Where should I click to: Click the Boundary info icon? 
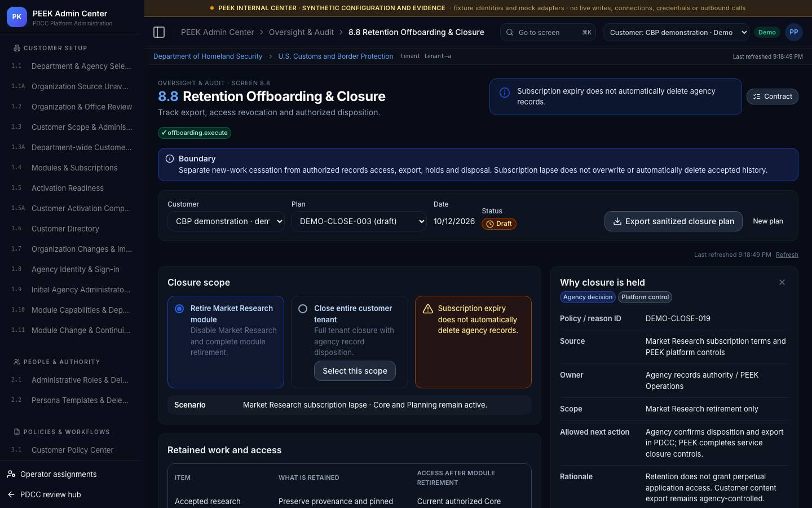[170, 159]
